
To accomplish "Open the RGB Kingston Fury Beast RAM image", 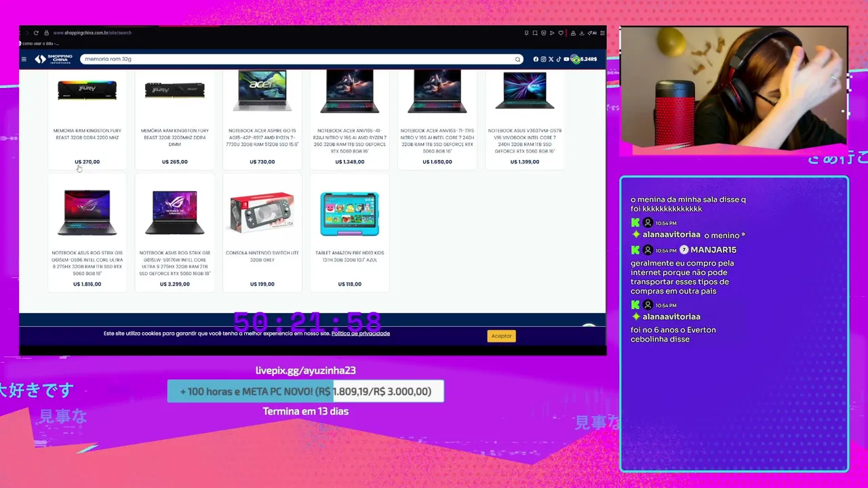I will click(87, 90).
